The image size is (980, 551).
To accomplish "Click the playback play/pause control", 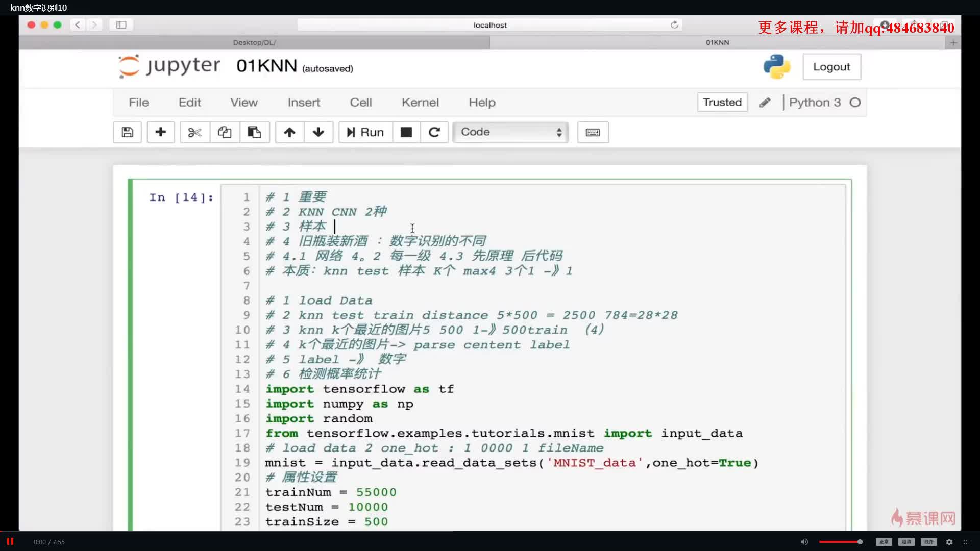I will coord(11,542).
